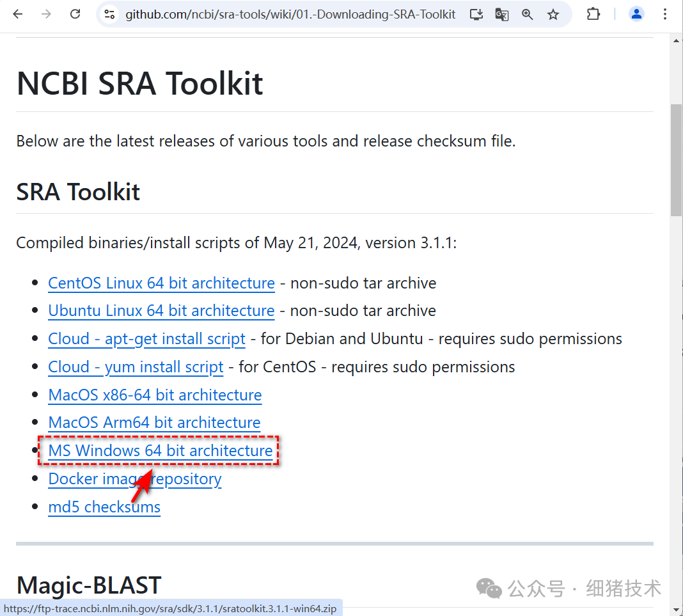Open the MacOS Arm64 bit architecture link
683x616 pixels.
154,422
